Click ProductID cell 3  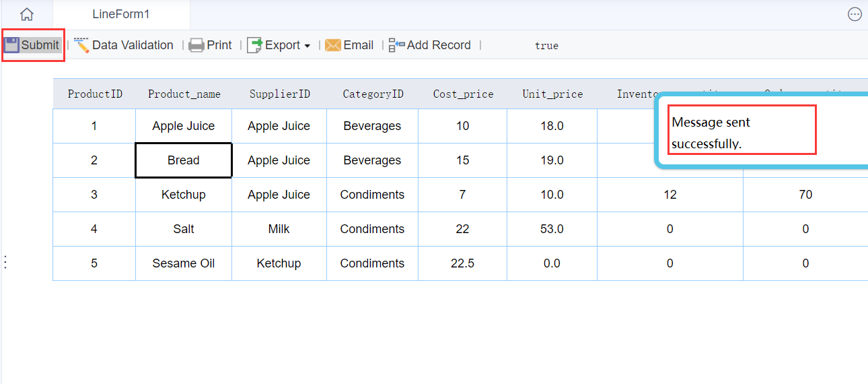pos(94,195)
